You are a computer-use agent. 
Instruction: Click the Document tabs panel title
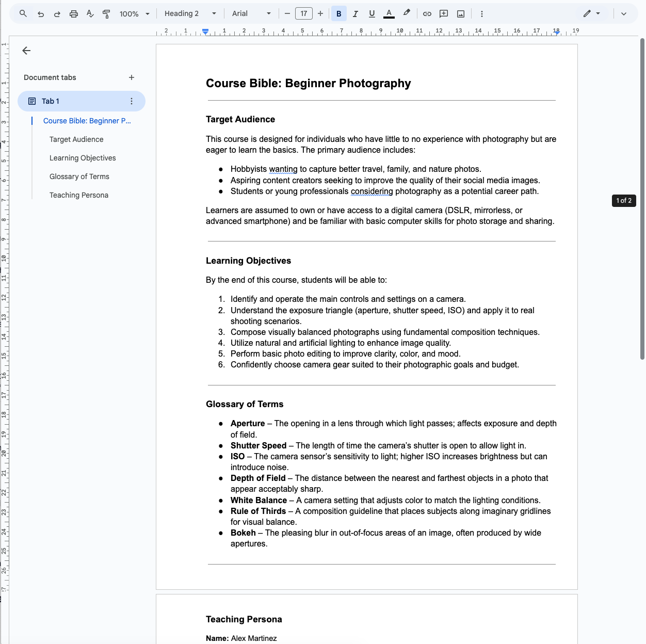tap(50, 77)
